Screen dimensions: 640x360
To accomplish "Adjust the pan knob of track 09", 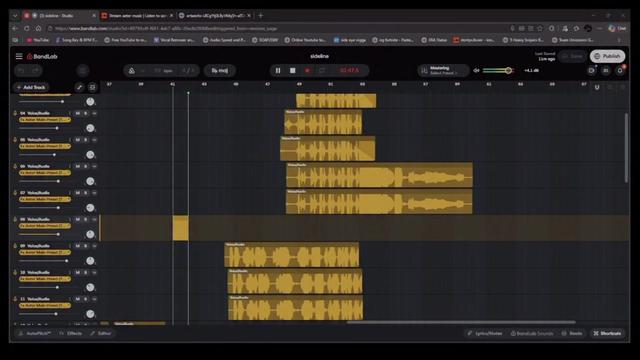I will pyautogui.click(x=90, y=261).
